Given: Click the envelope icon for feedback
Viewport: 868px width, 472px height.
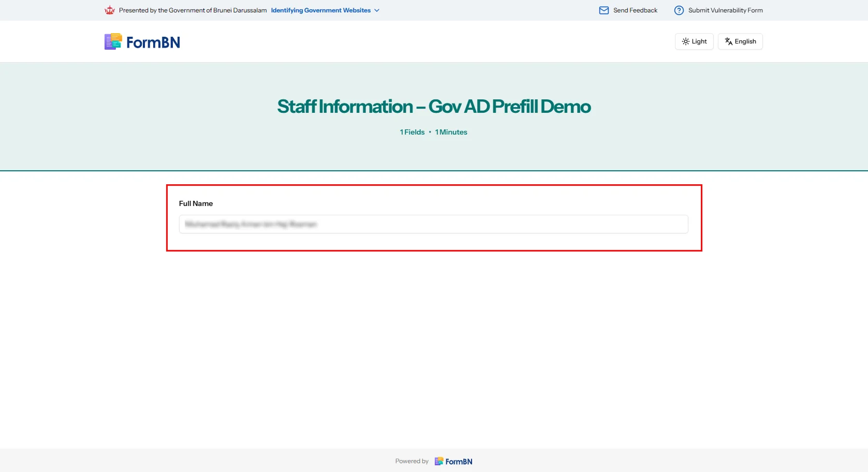Looking at the screenshot, I should pyautogui.click(x=604, y=10).
